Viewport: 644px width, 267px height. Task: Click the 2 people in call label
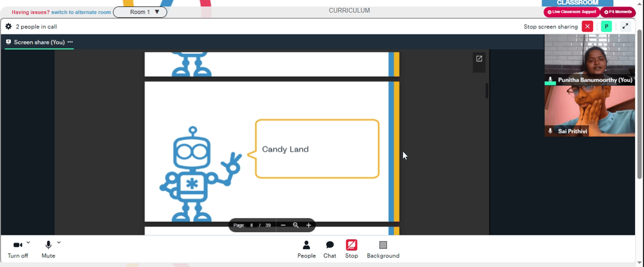click(36, 26)
